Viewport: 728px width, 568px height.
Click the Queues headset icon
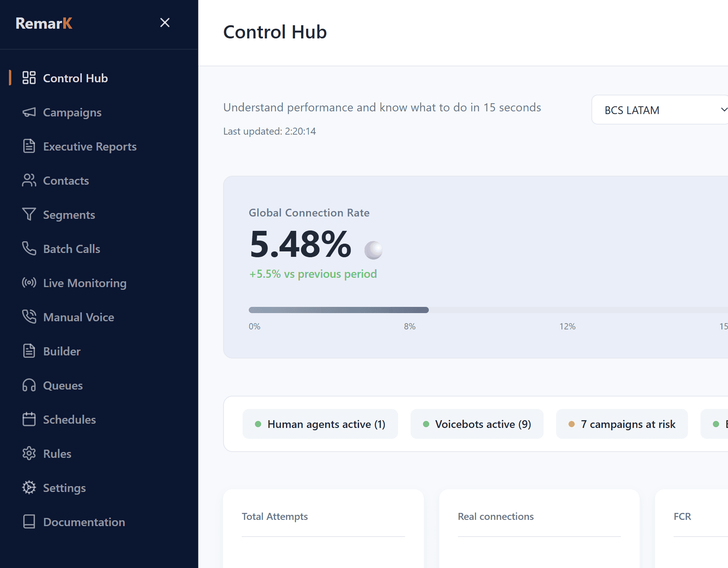[29, 385]
